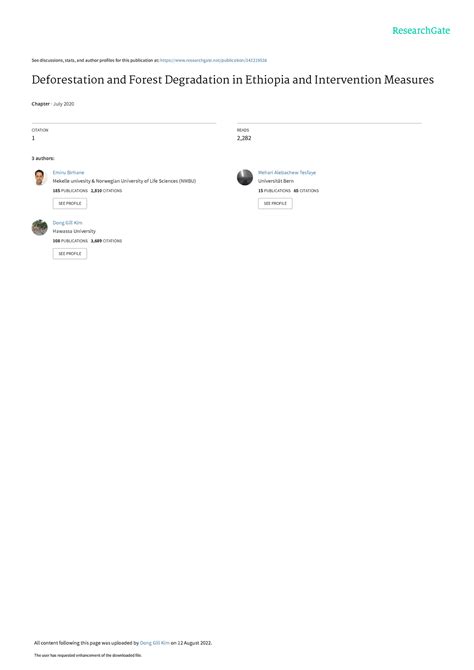Open Emiru Birhane's author name link
Screen dimensions: 474x670
(x=68, y=172)
